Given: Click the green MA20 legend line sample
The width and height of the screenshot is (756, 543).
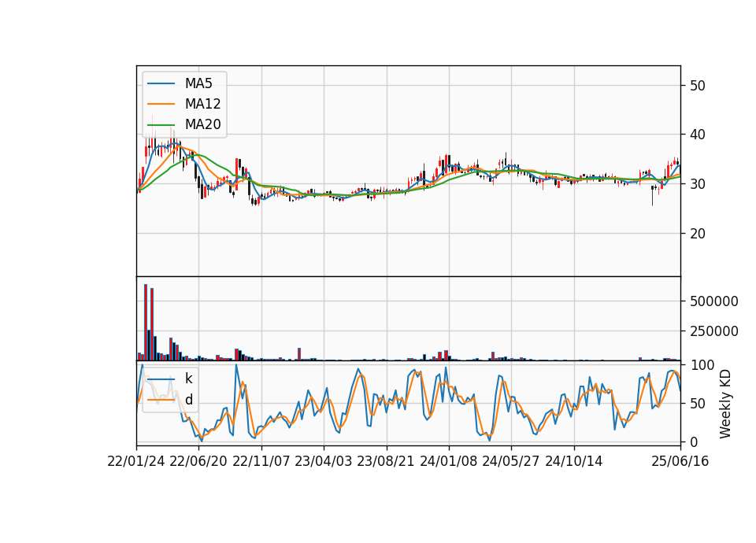Looking at the screenshot, I should pyautogui.click(x=161, y=125).
